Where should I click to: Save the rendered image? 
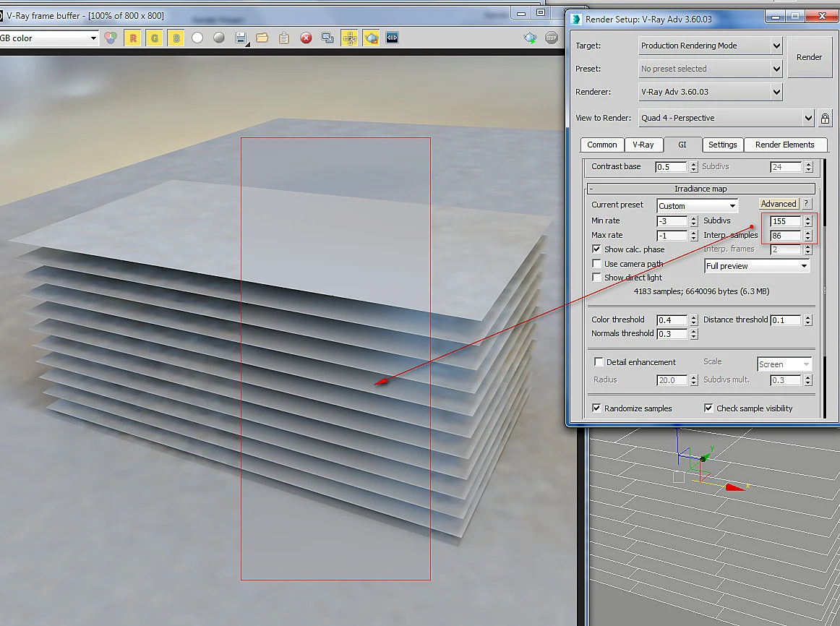[x=241, y=38]
